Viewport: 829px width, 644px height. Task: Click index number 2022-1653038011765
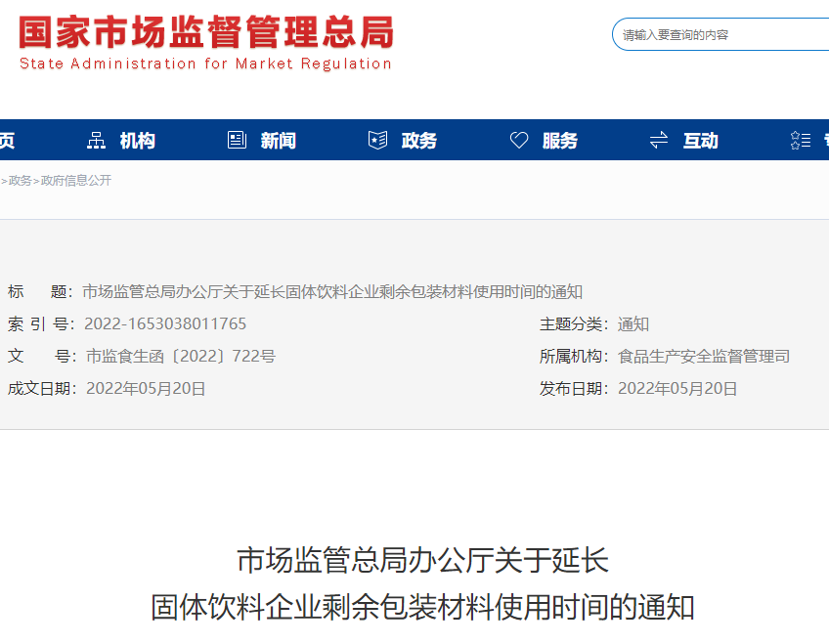(165, 323)
